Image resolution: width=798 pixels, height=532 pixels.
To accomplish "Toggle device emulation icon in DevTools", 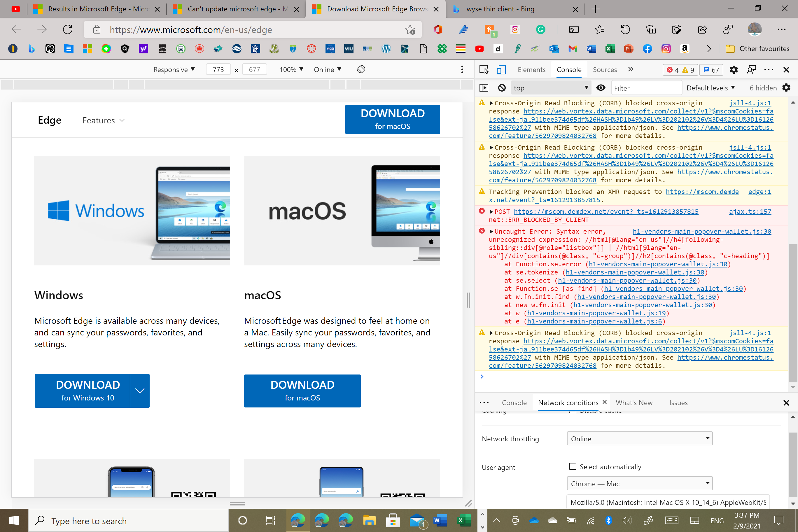I will point(501,69).
